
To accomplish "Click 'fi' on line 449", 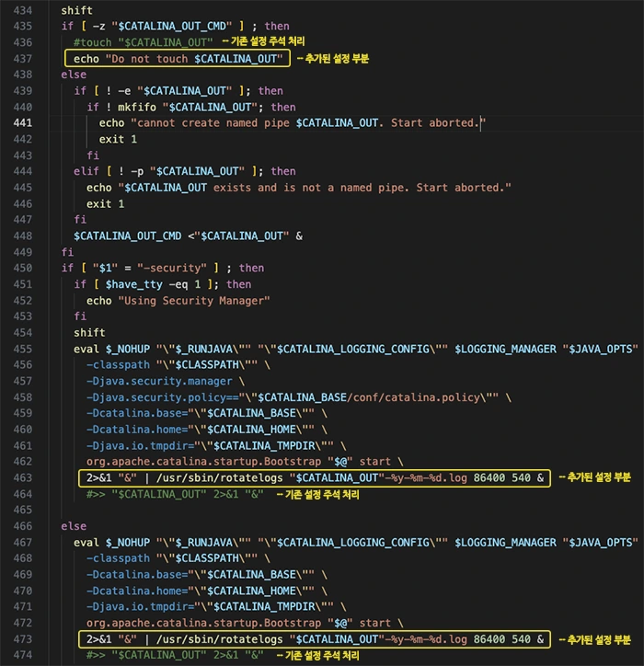I will tap(67, 252).
